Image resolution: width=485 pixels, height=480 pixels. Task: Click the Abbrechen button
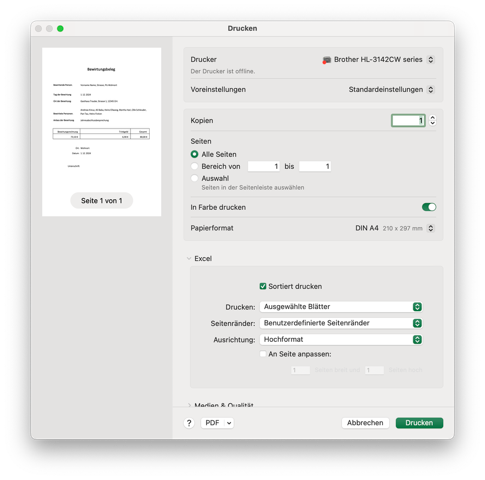pos(365,423)
